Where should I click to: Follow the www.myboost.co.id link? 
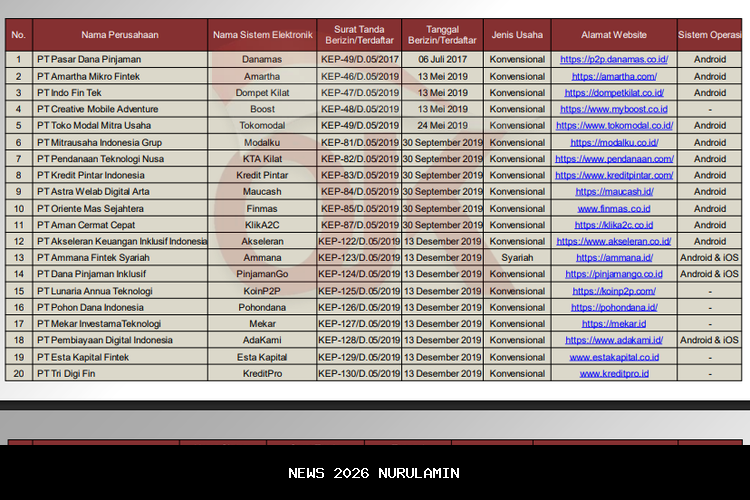click(614, 109)
